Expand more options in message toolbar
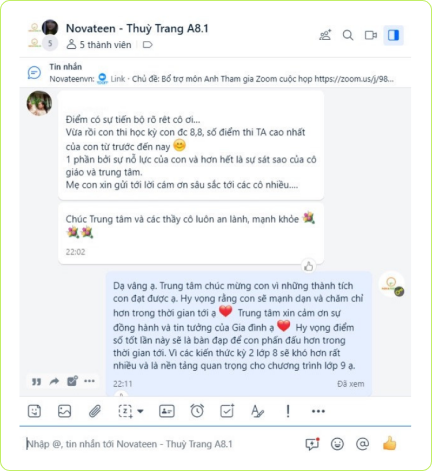 click(x=318, y=411)
